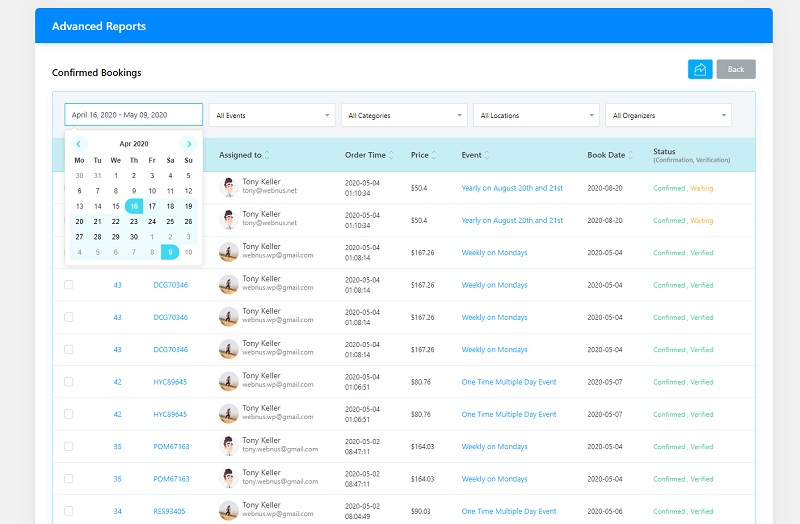Click the Price header label
800x524 pixels.
tap(419, 155)
